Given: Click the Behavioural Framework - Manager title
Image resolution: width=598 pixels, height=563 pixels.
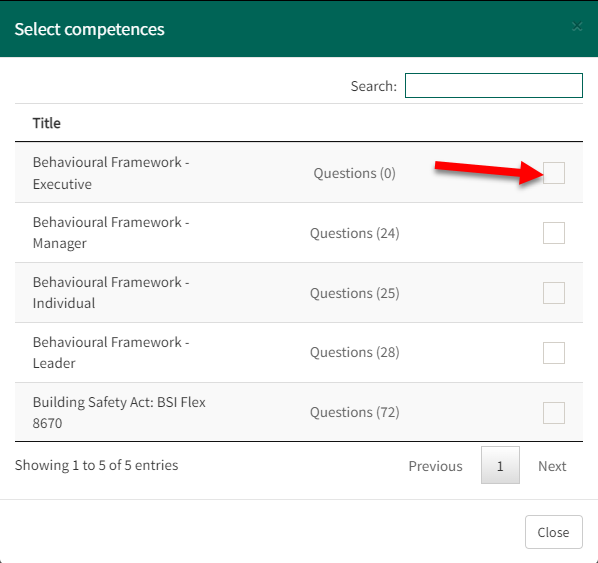Looking at the screenshot, I should (111, 233).
